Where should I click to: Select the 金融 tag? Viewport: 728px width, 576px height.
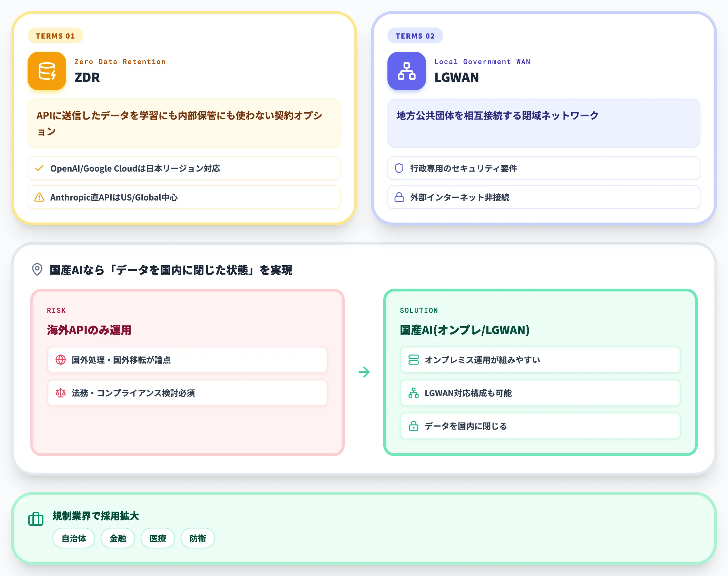(x=118, y=538)
